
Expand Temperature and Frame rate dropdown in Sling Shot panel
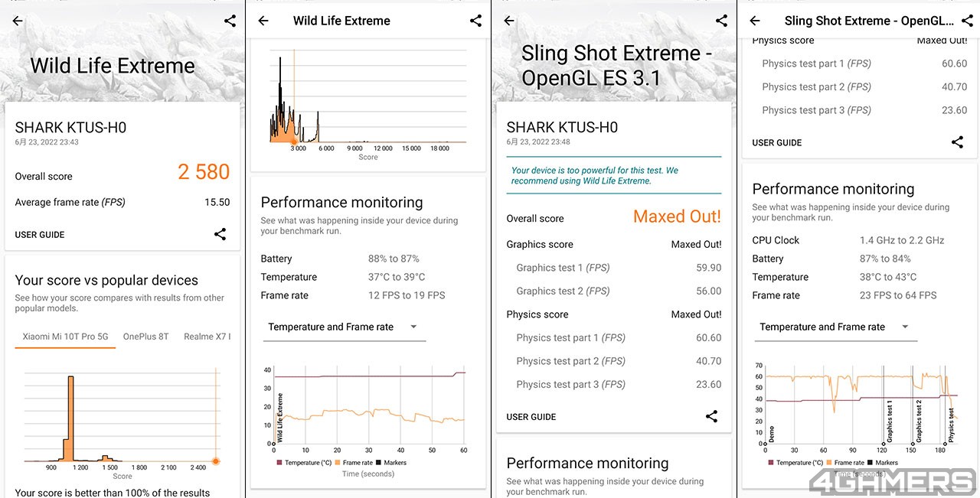[835, 327]
